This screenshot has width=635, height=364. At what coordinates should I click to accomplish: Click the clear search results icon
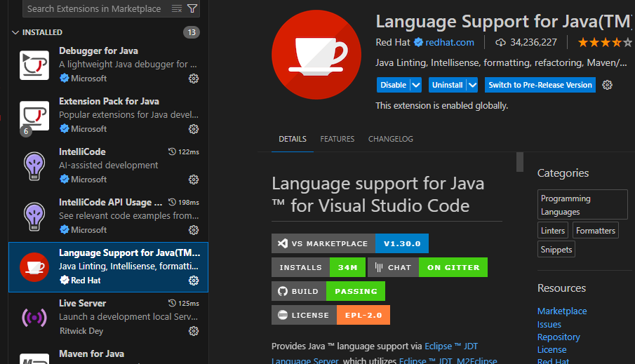tap(177, 8)
